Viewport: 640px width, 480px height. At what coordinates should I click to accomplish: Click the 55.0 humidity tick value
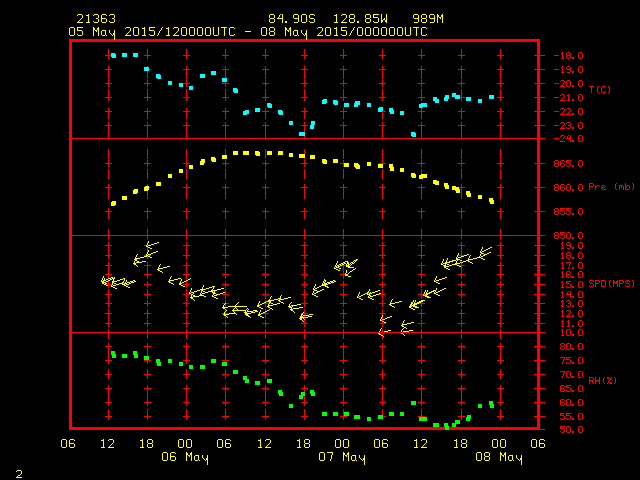[x=571, y=417]
